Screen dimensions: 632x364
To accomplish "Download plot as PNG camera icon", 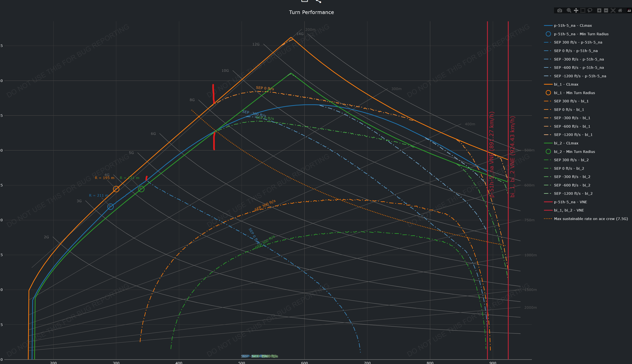I will tap(560, 10).
